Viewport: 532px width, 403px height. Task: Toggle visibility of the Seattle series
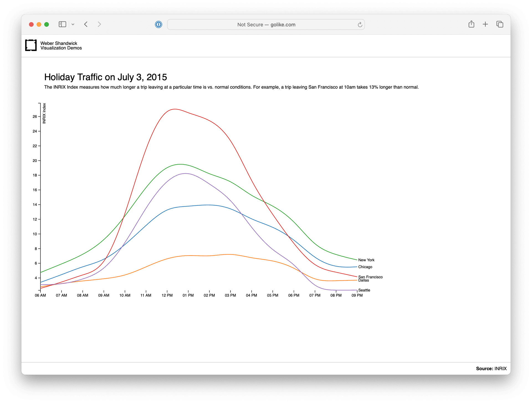pyautogui.click(x=364, y=290)
